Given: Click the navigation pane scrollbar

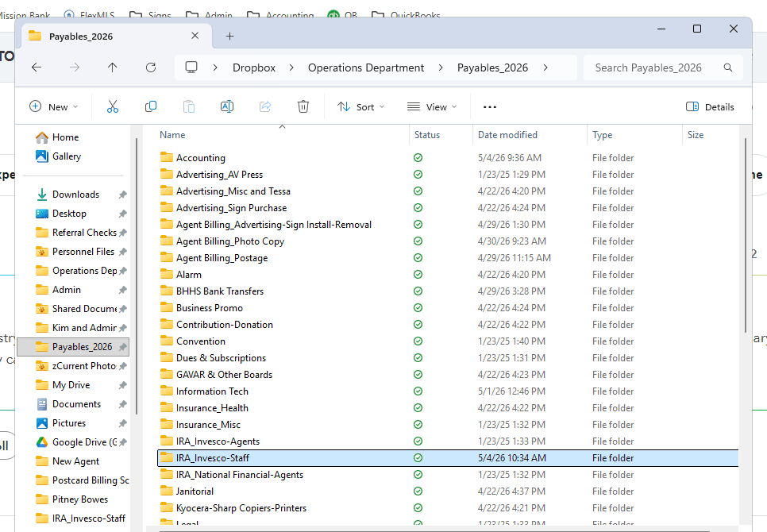Looking at the screenshot, I should tap(137, 276).
